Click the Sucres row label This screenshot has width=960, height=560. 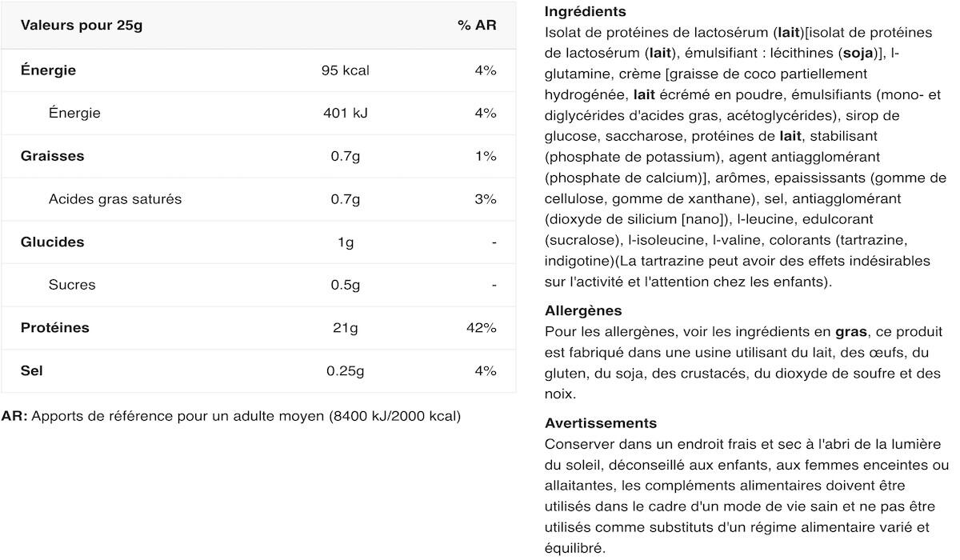[72, 285]
